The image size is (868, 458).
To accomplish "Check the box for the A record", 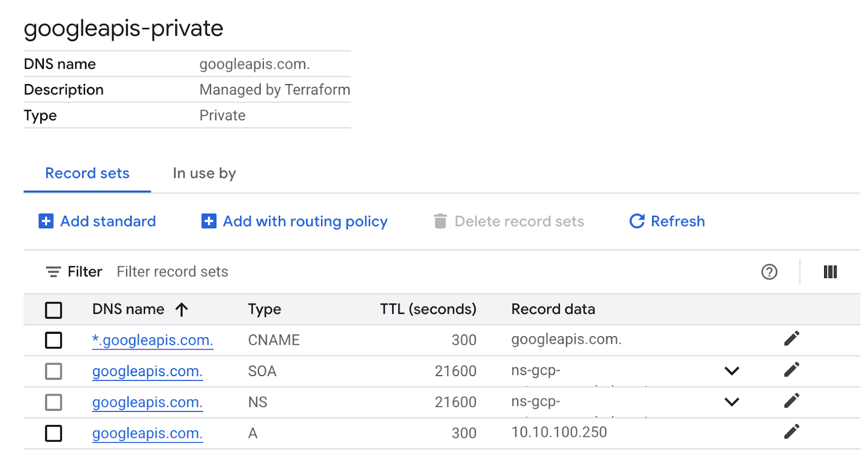I will point(53,434).
